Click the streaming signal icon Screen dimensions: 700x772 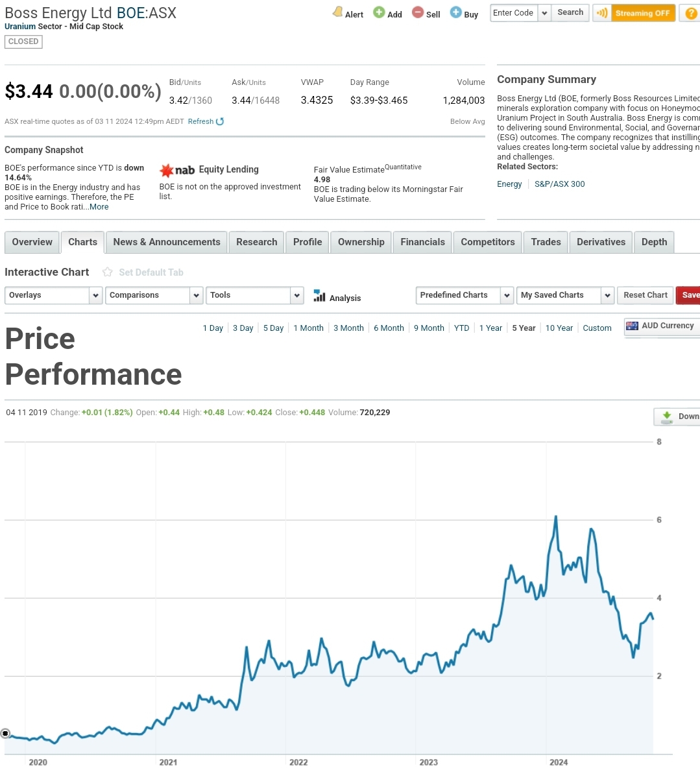pyautogui.click(x=602, y=13)
